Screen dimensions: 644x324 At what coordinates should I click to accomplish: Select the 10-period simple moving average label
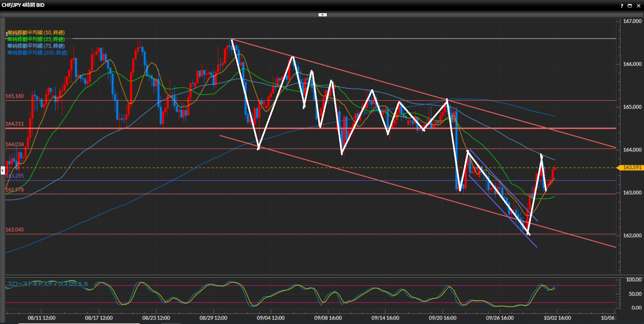coord(36,33)
